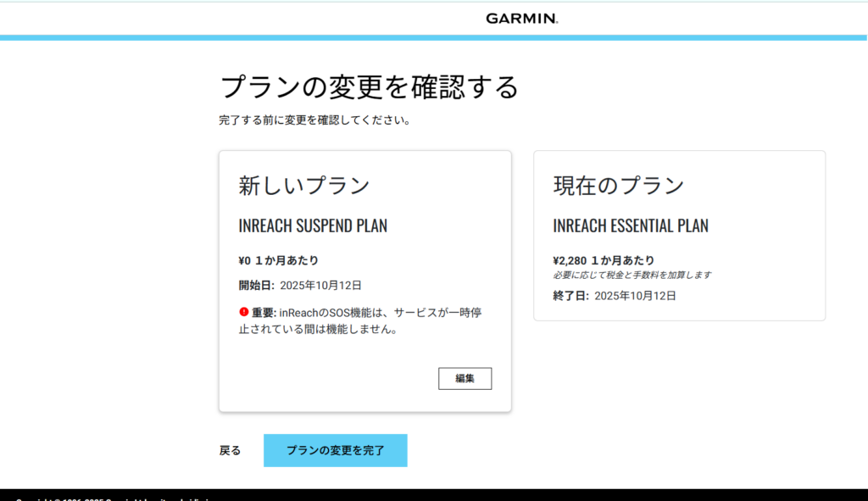Click the ¥2,280 1か月あたり price text
This screenshot has width=868, height=501.
pos(603,260)
